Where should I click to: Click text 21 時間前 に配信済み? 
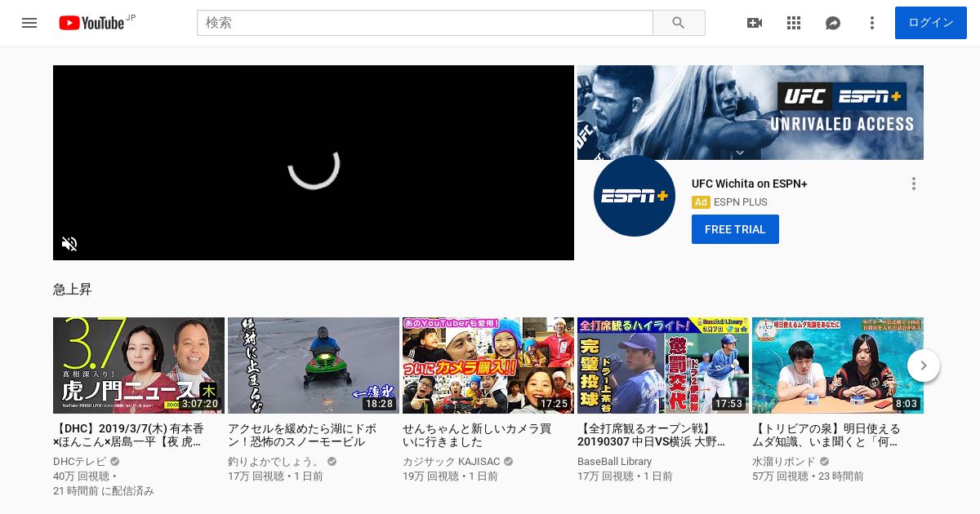tap(104, 491)
